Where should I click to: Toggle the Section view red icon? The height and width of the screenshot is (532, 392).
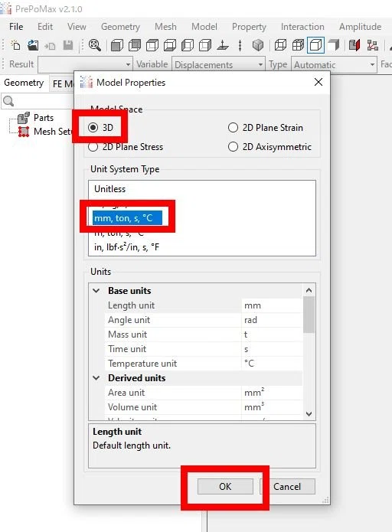pos(354,45)
